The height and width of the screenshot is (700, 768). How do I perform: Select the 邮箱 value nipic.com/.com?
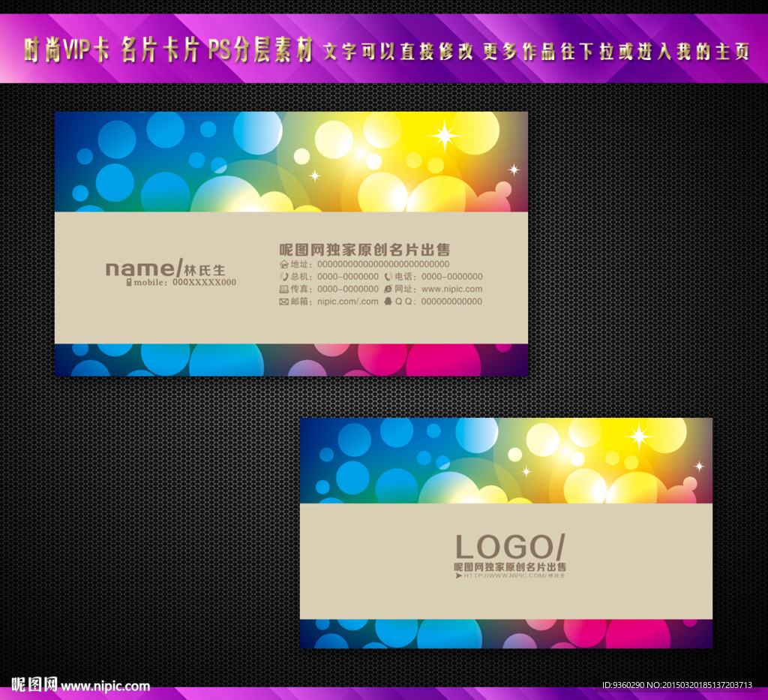(x=348, y=302)
